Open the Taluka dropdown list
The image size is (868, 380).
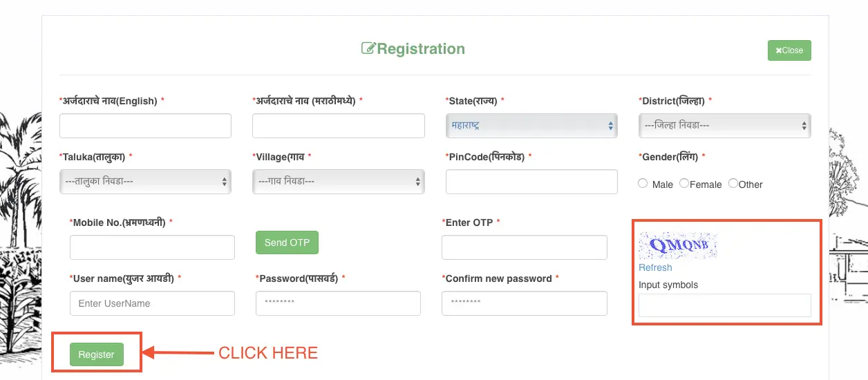tap(145, 181)
